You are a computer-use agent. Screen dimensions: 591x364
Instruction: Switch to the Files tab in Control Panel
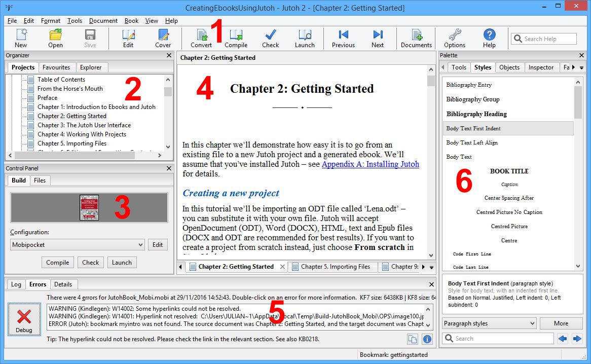tap(40, 180)
